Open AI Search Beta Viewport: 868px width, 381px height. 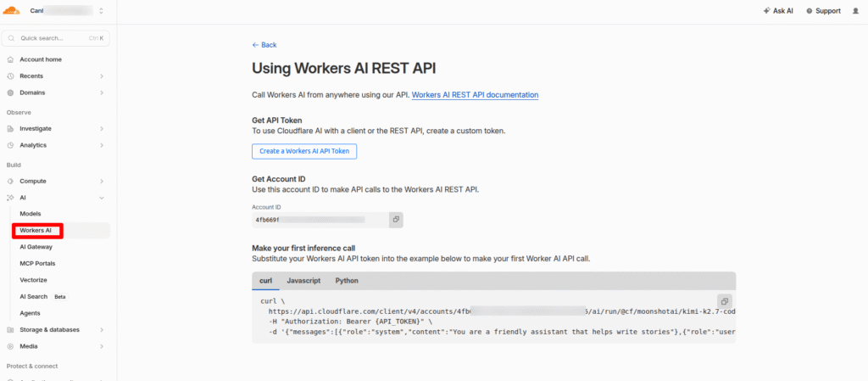pos(44,297)
